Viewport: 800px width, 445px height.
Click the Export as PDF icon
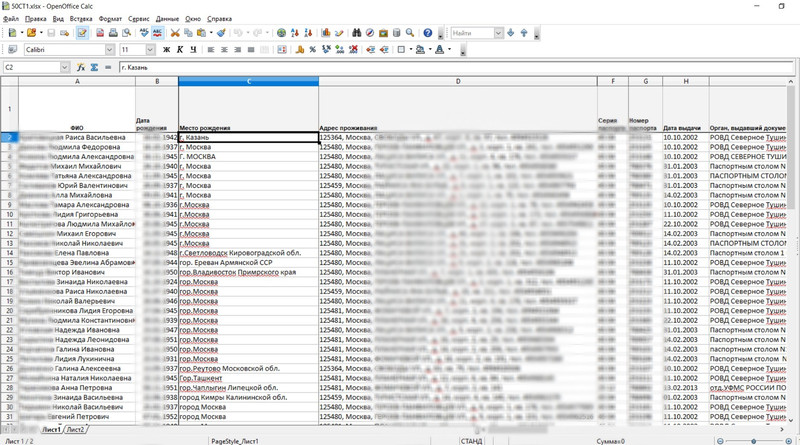[102, 33]
